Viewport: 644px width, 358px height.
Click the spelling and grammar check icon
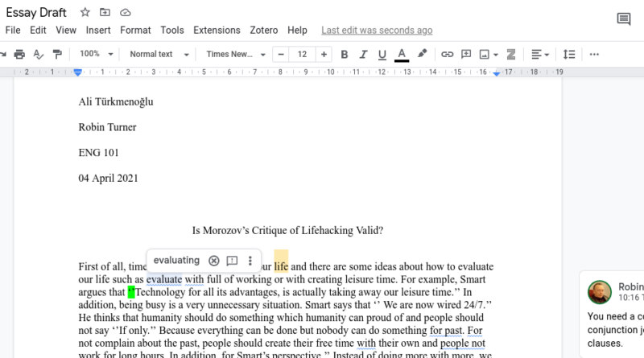pyautogui.click(x=38, y=54)
